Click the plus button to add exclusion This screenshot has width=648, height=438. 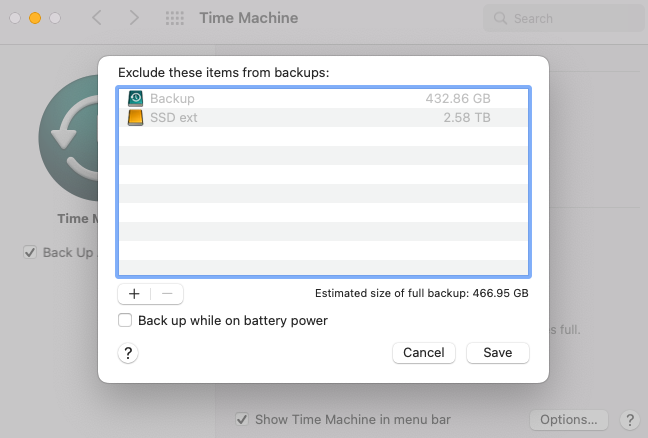134,294
